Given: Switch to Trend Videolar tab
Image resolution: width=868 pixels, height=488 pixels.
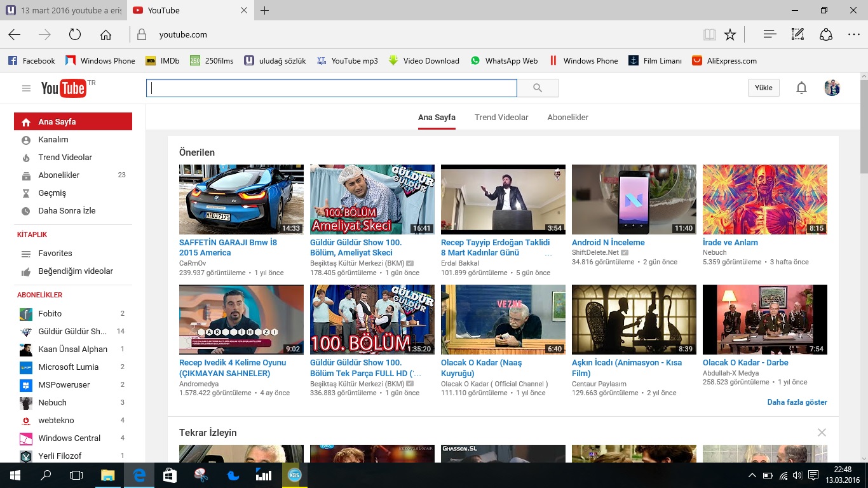Looking at the screenshot, I should click(x=501, y=118).
